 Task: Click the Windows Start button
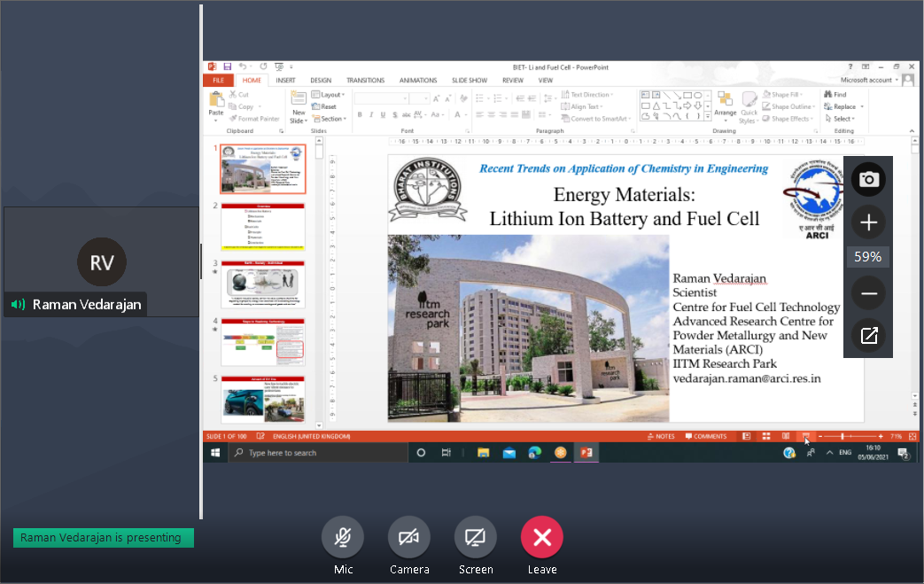tap(215, 453)
